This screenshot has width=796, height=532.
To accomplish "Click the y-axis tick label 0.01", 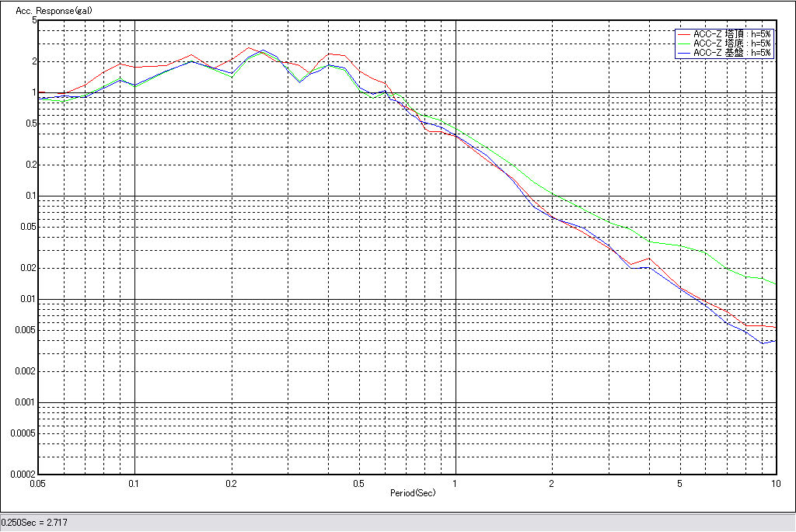I will [29, 299].
